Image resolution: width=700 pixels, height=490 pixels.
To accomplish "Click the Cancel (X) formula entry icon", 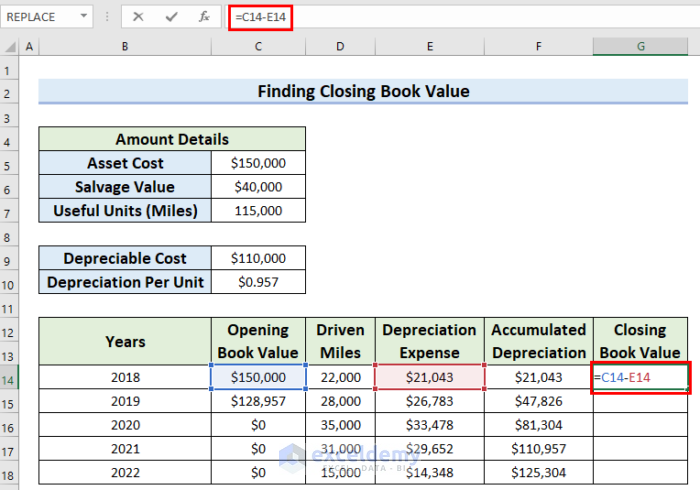I will pos(138,17).
